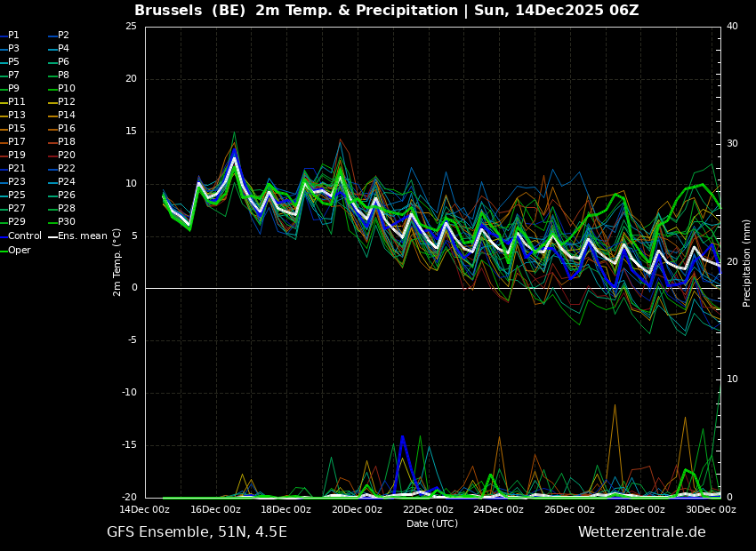Click the 26Dec 00z tick label
The image size is (756, 551).
[x=569, y=509]
